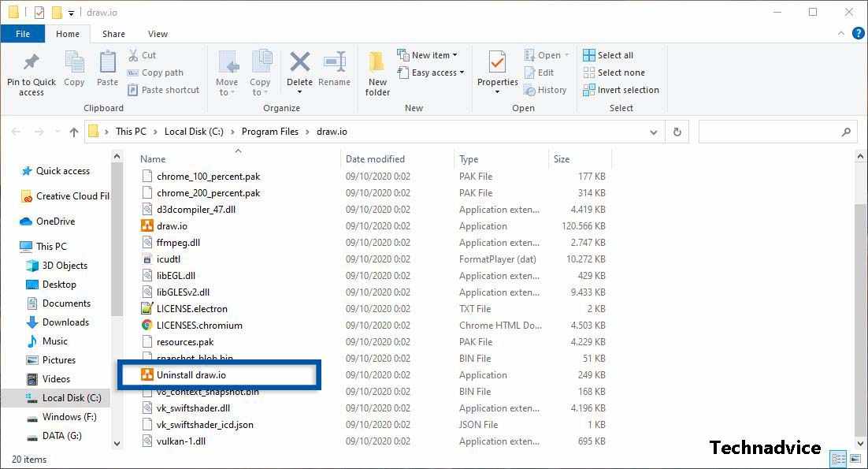Switch to the View ribbon tab
This screenshot has width=868, height=469.
158,34
